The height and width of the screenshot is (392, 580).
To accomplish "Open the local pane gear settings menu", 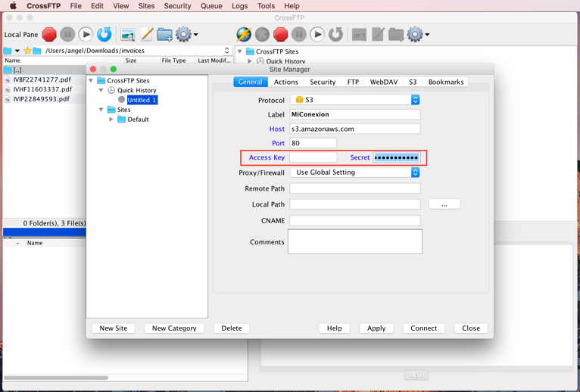I will click(x=186, y=34).
